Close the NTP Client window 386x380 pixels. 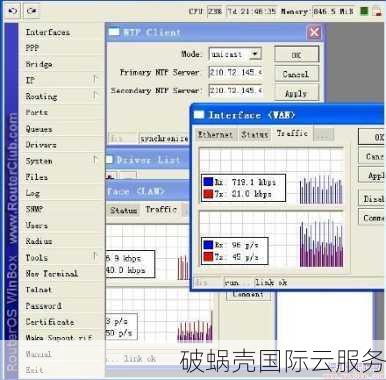[x=314, y=32]
